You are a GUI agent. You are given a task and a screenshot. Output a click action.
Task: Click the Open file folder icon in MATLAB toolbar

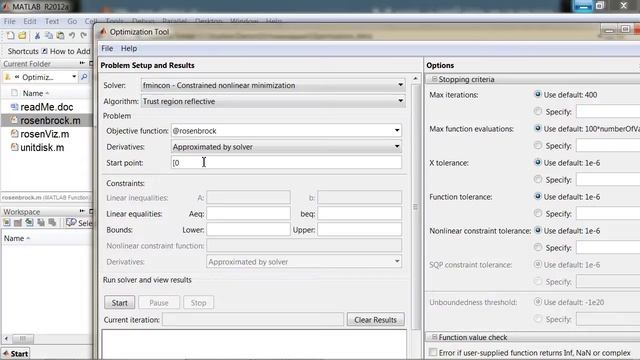(x=22, y=36)
